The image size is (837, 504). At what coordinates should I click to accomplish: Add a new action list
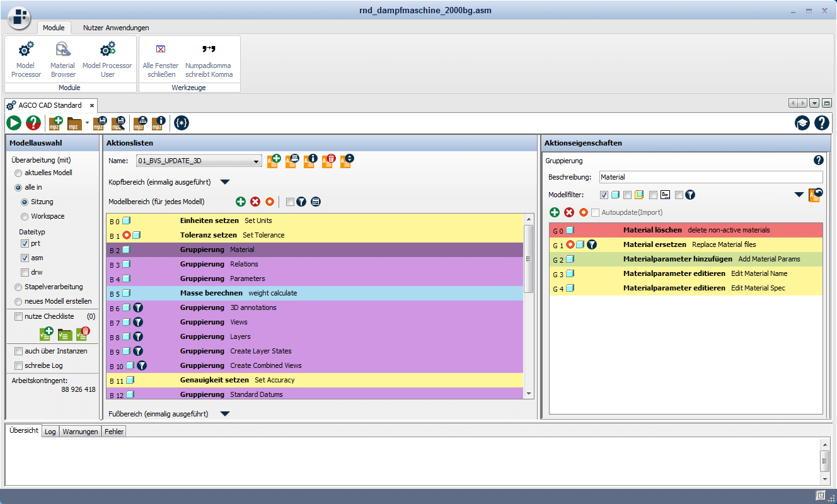point(274,161)
